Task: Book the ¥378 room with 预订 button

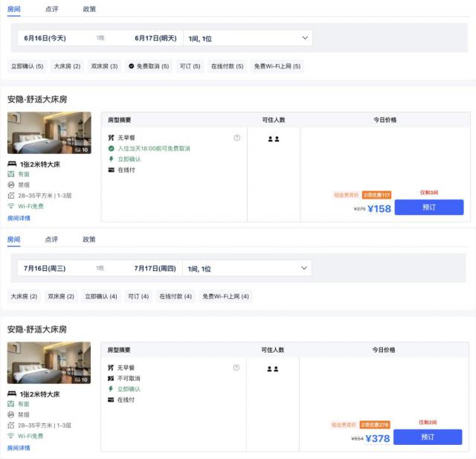Action: coord(428,437)
